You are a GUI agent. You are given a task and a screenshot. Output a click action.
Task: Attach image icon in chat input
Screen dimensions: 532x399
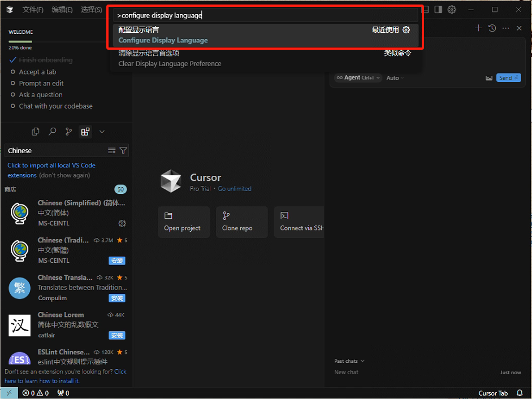pyautogui.click(x=489, y=78)
